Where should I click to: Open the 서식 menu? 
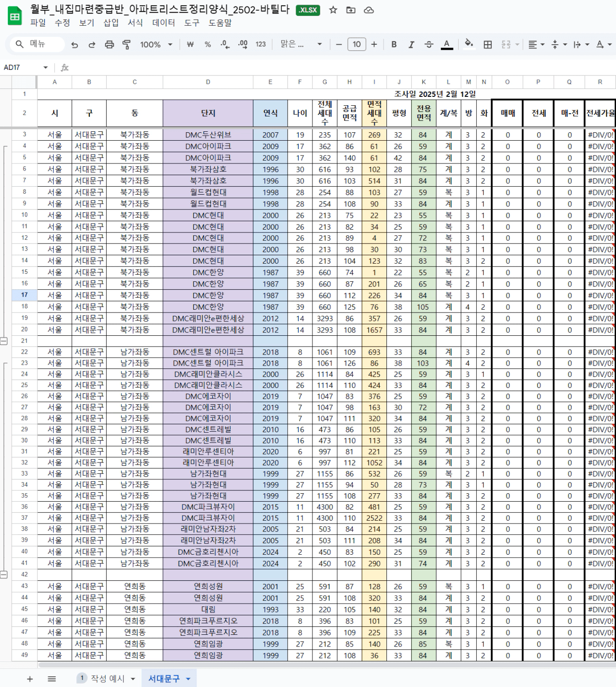pos(135,23)
